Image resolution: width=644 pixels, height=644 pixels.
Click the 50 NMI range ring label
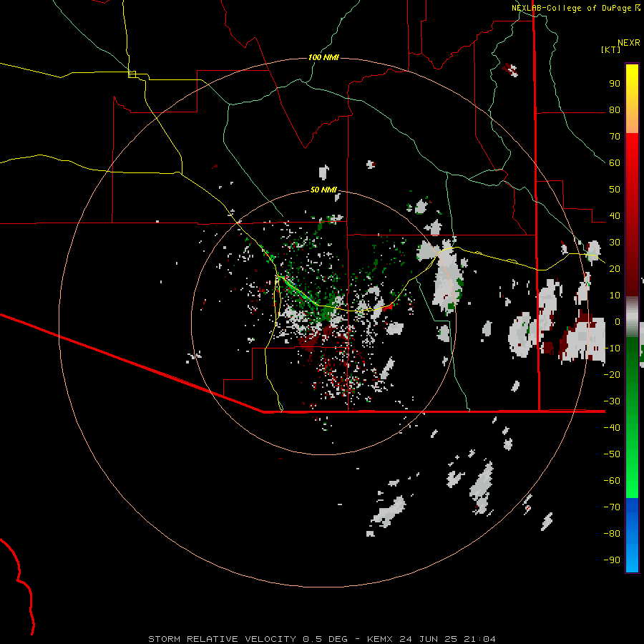pyautogui.click(x=323, y=190)
